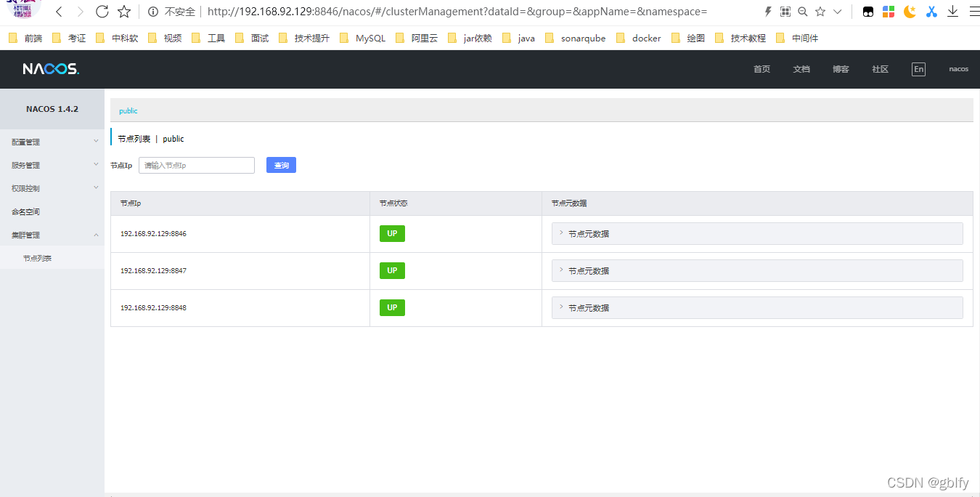
Task: Open the QR code icon in address bar
Action: 785,12
